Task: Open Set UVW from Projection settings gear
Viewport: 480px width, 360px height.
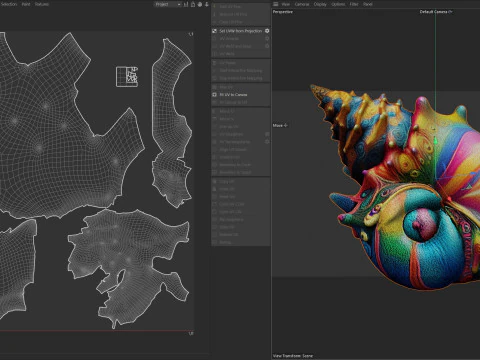Action: click(x=267, y=31)
